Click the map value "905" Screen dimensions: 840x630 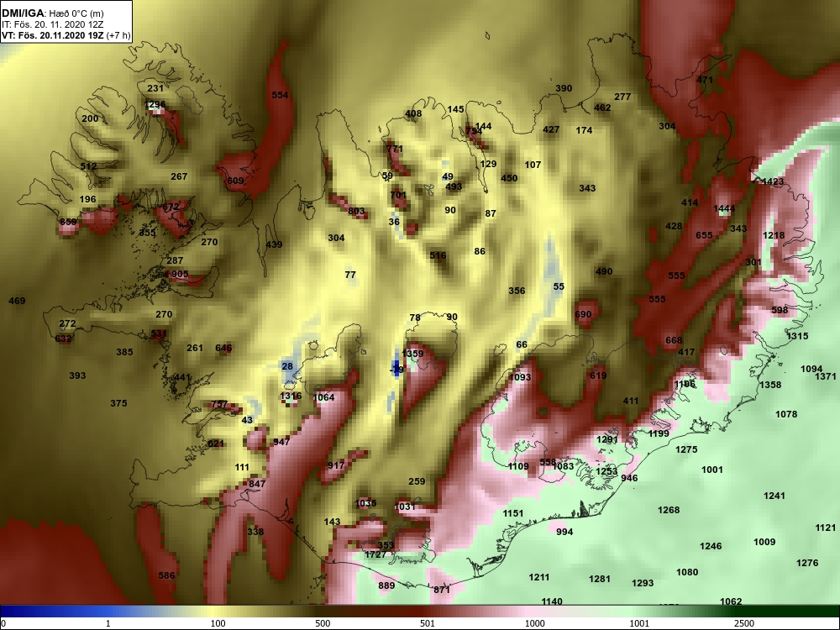pyautogui.click(x=180, y=275)
